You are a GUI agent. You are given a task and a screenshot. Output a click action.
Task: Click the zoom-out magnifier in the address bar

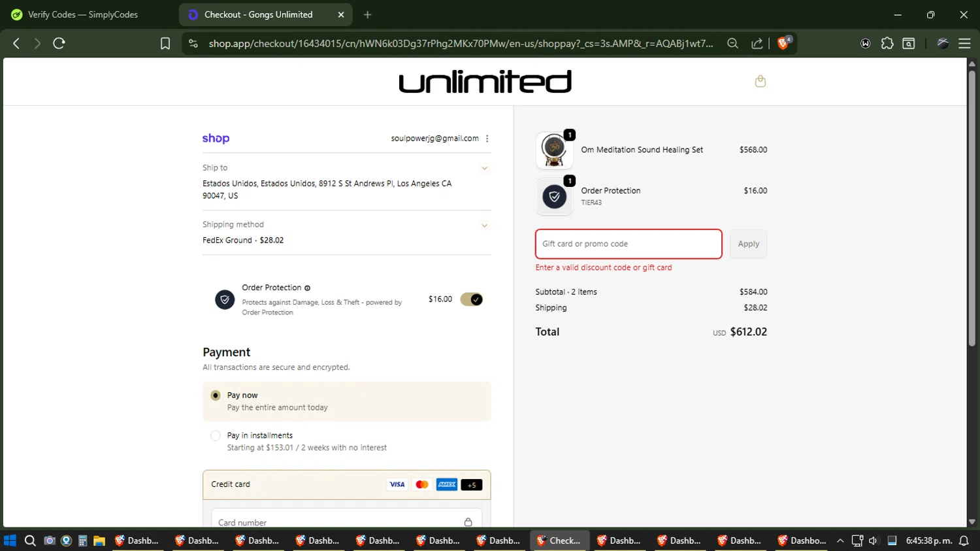click(732, 43)
